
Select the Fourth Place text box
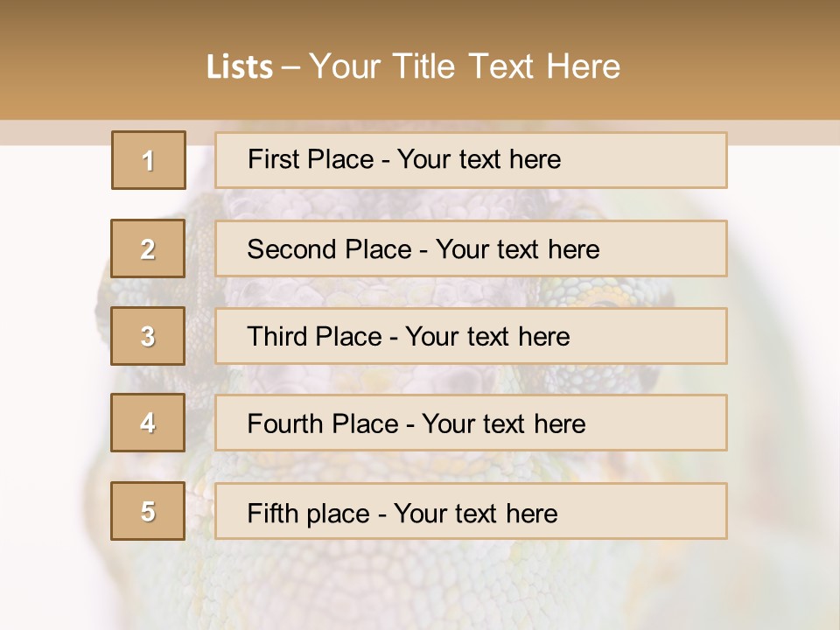(471, 423)
